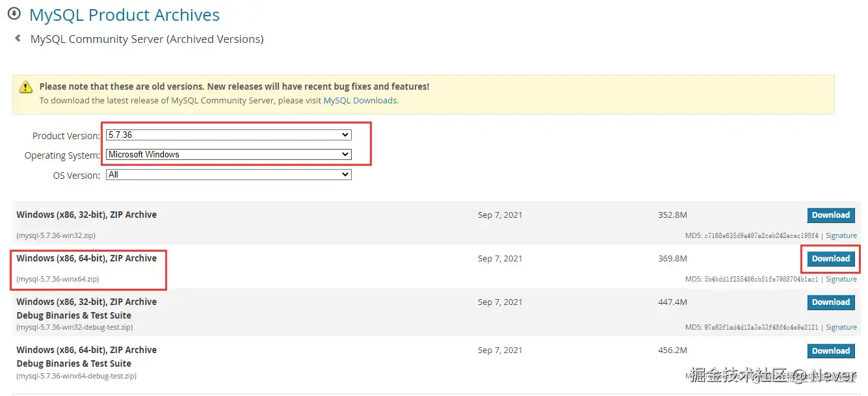Download the Windows 32-bit ZIP Archive (352.8M)
868x396 pixels.
point(830,215)
